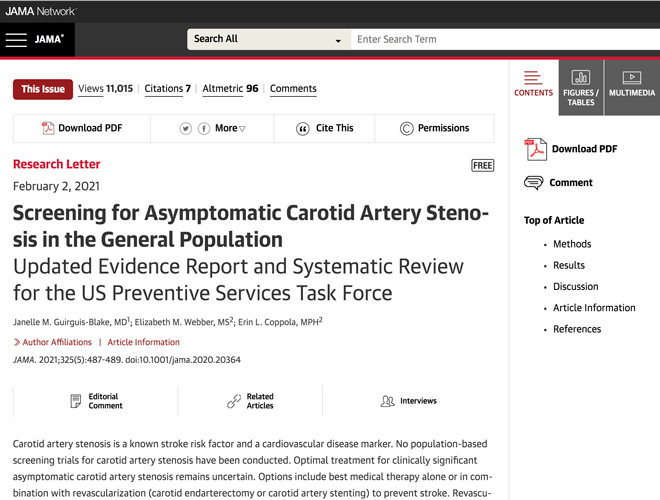Expand Author Affiliations chevron
The height and width of the screenshot is (500, 660).
tap(17, 342)
